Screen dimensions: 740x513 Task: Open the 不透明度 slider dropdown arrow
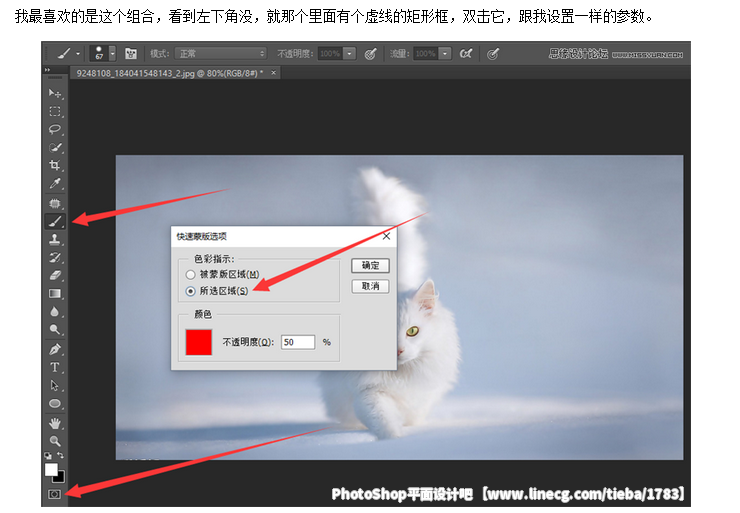(x=349, y=54)
